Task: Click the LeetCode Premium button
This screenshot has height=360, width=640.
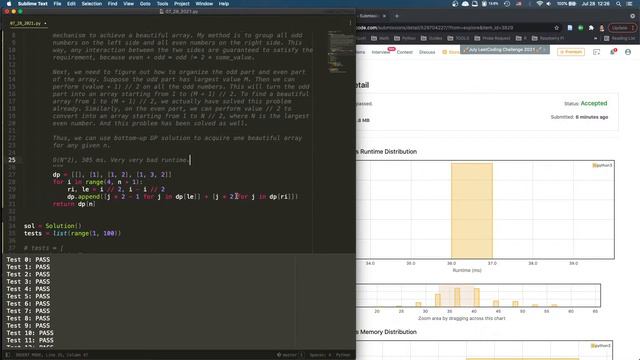Action: point(571,52)
